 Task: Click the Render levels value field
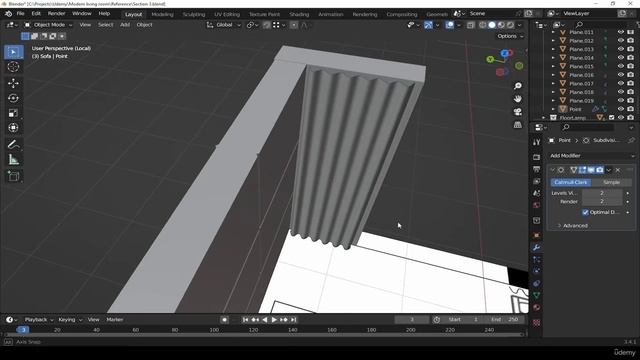[602, 202]
